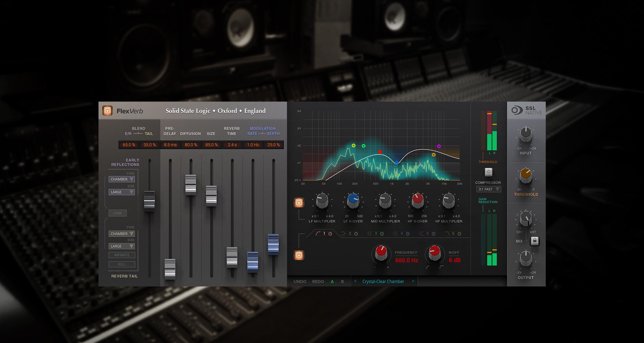Open early reflections type CHAMBER dropdown
This screenshot has width=644, height=343.
[122, 179]
